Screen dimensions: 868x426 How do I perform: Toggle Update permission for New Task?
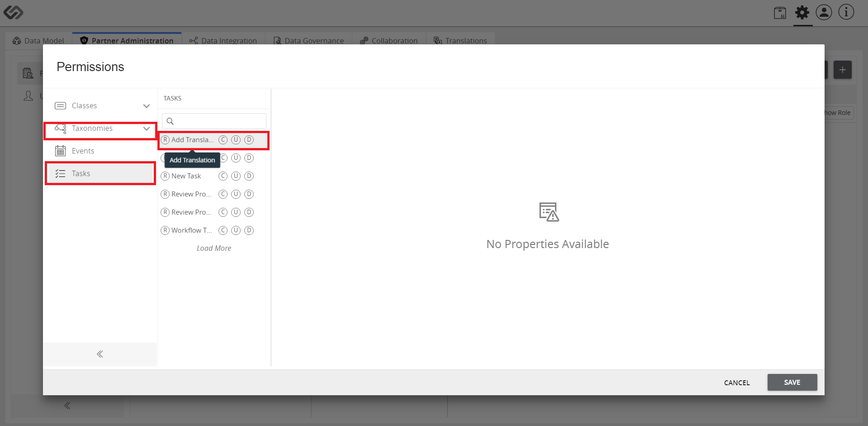click(236, 176)
